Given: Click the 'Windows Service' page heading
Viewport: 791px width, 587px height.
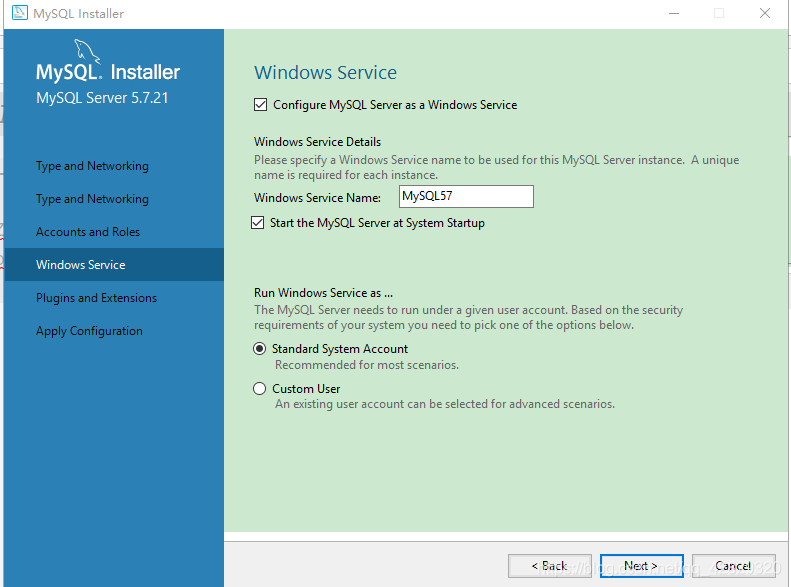Looking at the screenshot, I should (325, 73).
